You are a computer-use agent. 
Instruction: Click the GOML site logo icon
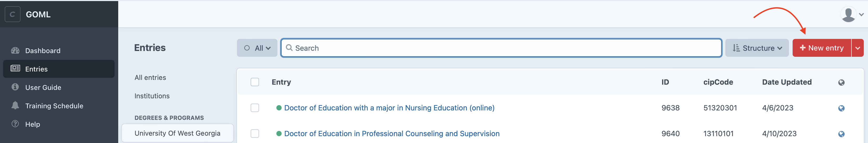coord(12,14)
